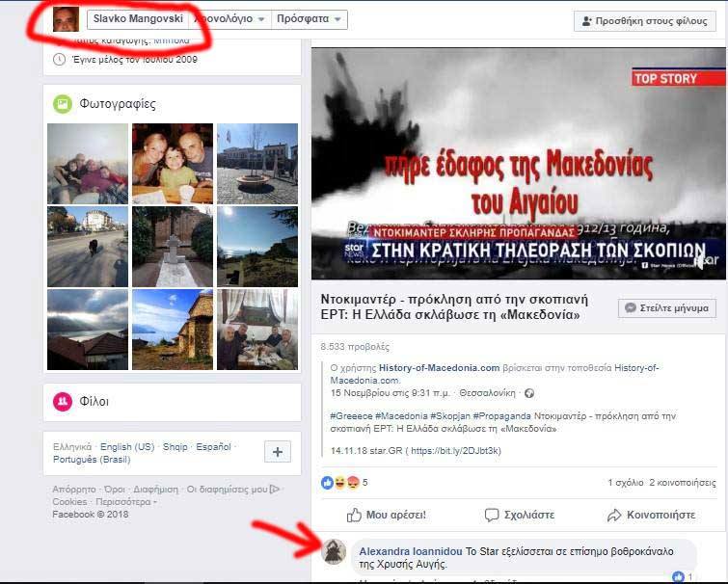Select English (US) language link

127,447
